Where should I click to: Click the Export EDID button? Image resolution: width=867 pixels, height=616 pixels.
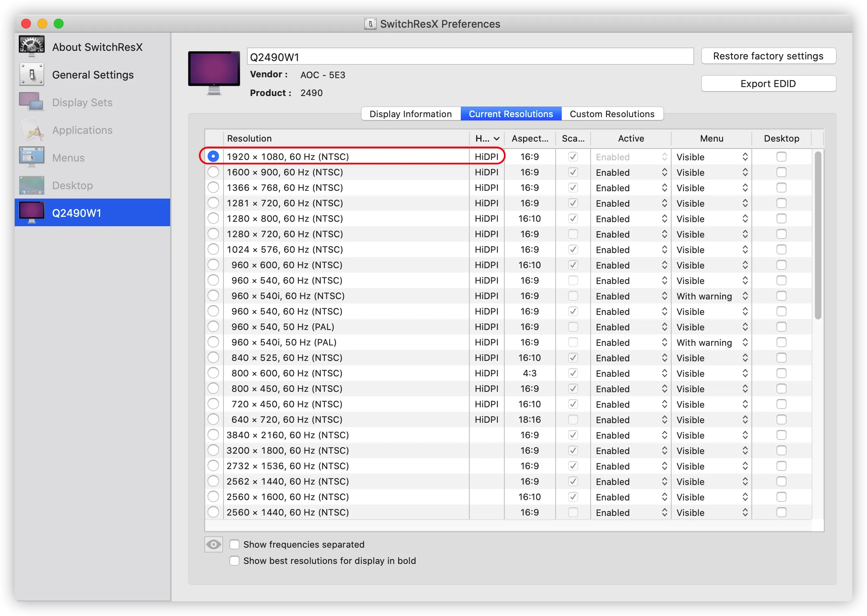768,84
